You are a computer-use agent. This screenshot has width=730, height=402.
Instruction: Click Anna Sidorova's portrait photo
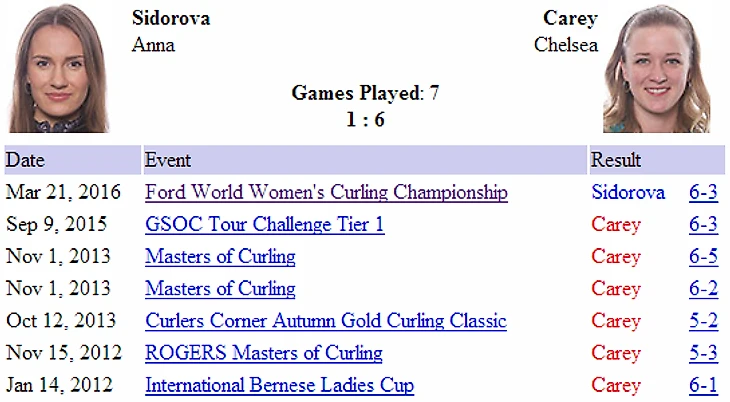tap(59, 68)
